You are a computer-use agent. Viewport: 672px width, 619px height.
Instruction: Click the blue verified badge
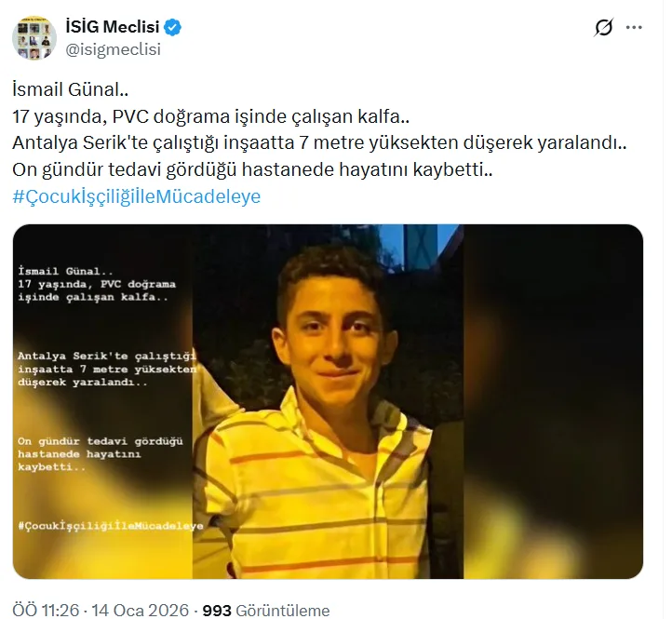coord(173,27)
